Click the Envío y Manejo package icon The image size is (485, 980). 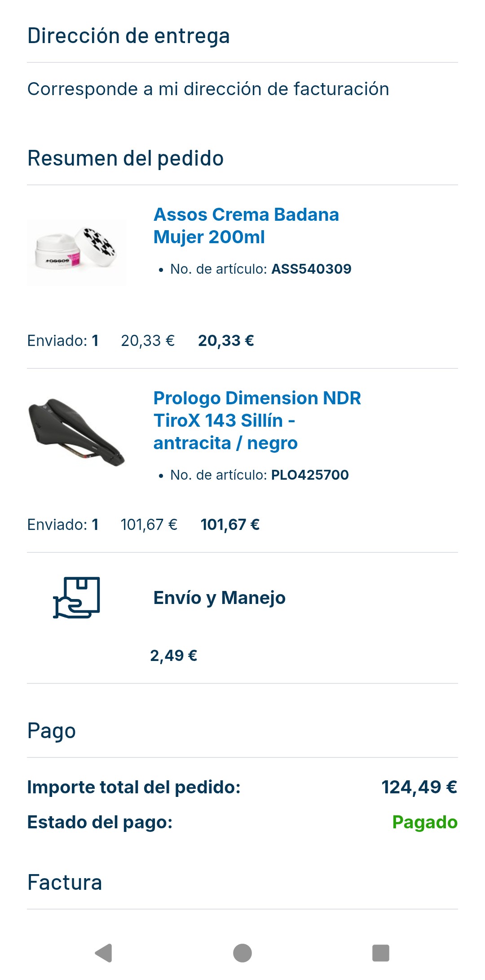coord(76,597)
